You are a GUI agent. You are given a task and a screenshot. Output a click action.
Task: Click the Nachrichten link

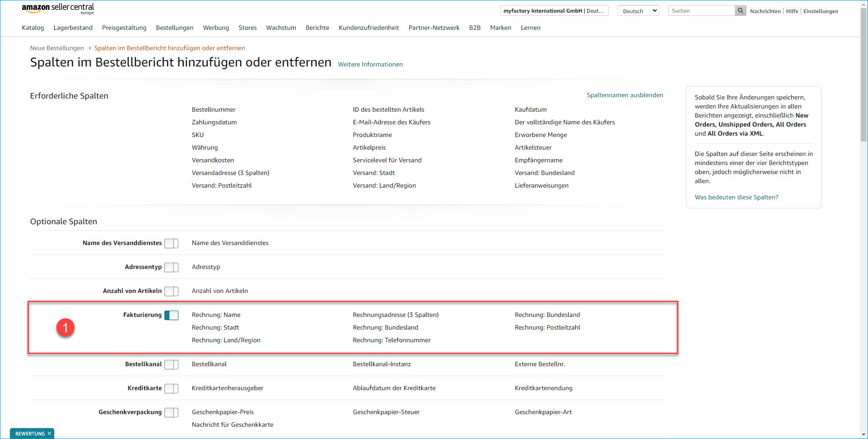coord(765,11)
